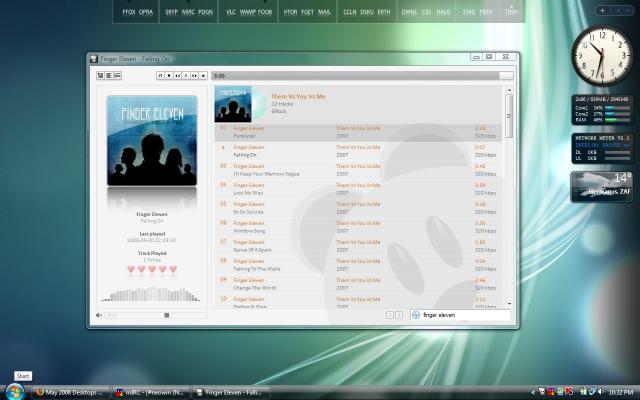This screenshot has width=640, height=400.
Task: Open the CSS shortcut in the top bar
Action: (x=427, y=12)
